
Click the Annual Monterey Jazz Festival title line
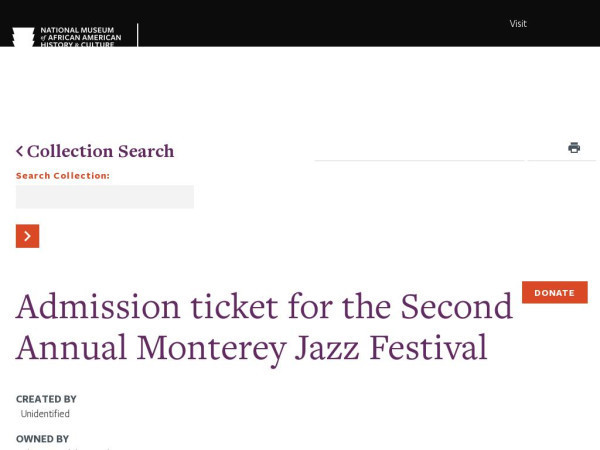(x=251, y=348)
